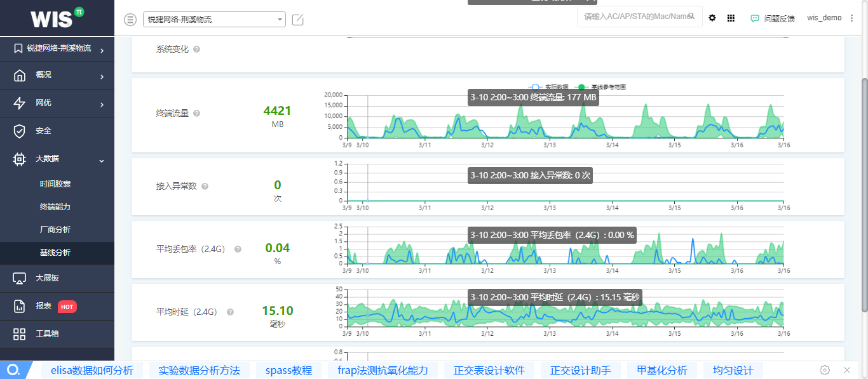Screen dimensions: 868x379
Task: Click the elisa数据如何分析 suggestion link
Action: (x=87, y=371)
